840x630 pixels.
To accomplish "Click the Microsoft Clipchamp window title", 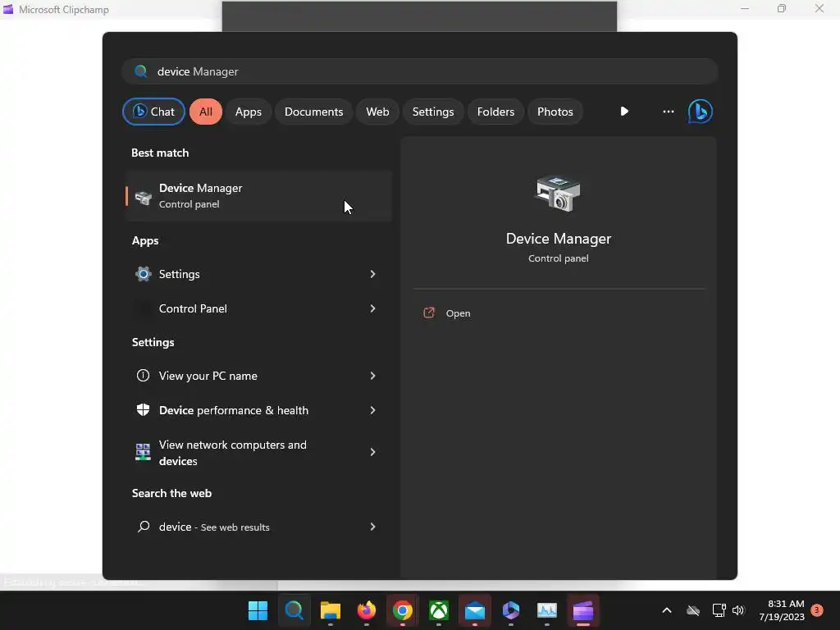I will [x=64, y=9].
